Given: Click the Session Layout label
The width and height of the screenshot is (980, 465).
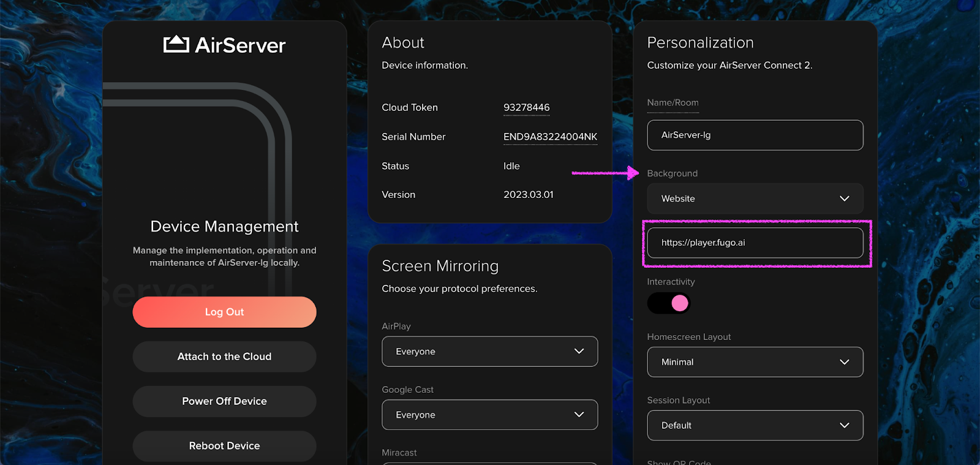Looking at the screenshot, I should 679,400.
